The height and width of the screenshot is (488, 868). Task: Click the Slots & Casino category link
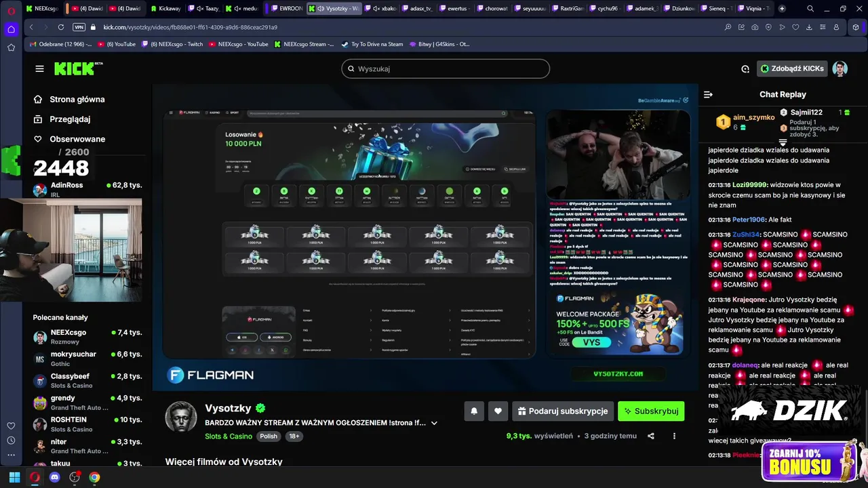tap(229, 436)
